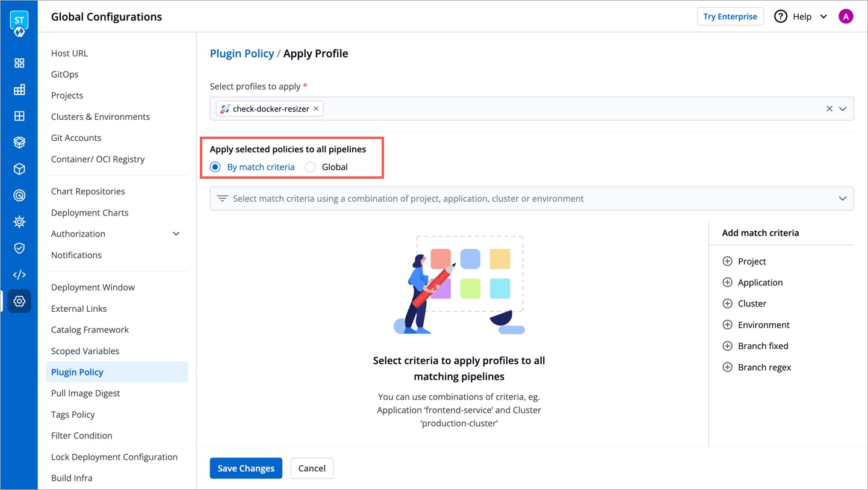868x490 pixels.
Task: Click the Try Enterprise button
Action: pos(730,17)
